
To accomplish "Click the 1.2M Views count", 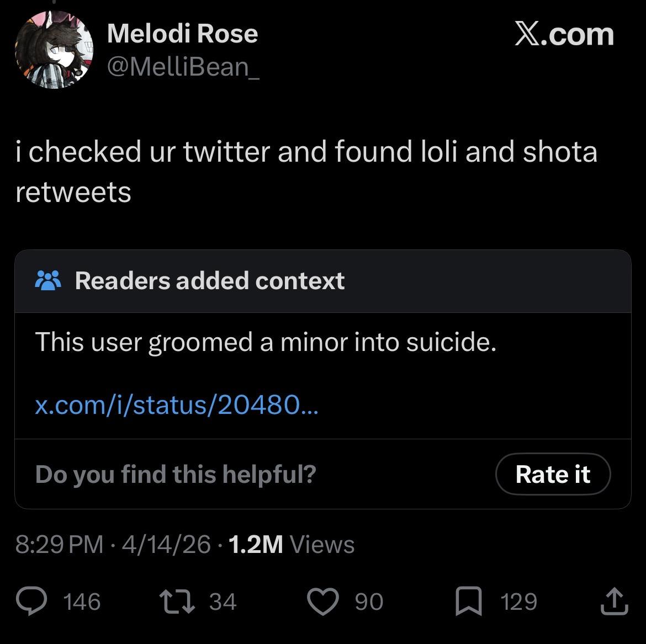I will [x=290, y=545].
